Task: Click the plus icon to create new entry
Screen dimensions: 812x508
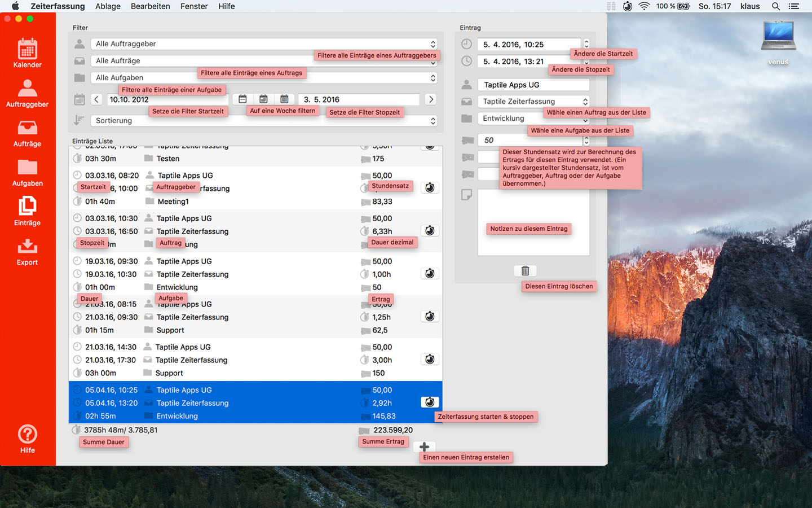Action: click(424, 447)
